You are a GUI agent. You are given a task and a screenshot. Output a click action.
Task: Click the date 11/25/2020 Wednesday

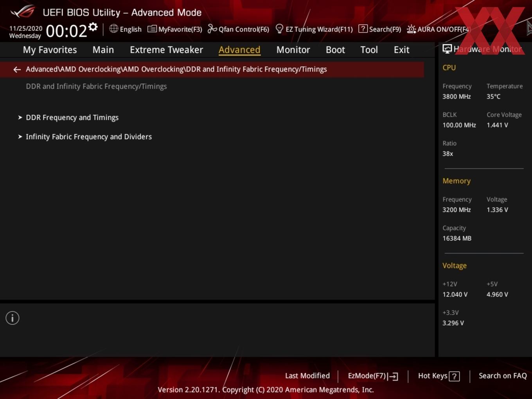25,32
